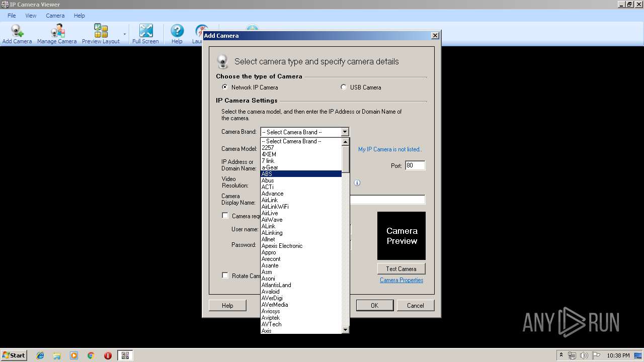Pick Asm from the brand list
Screen dimensions: 644x362
tap(301, 272)
